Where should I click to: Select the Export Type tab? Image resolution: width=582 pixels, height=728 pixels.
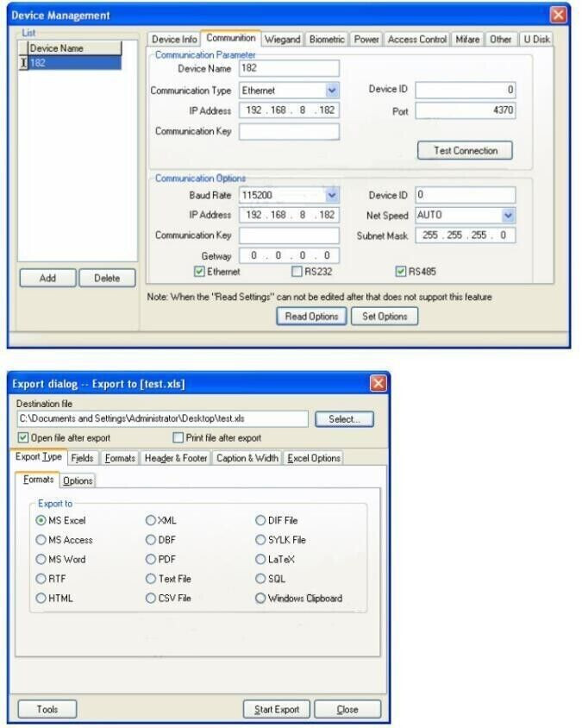[39, 456]
